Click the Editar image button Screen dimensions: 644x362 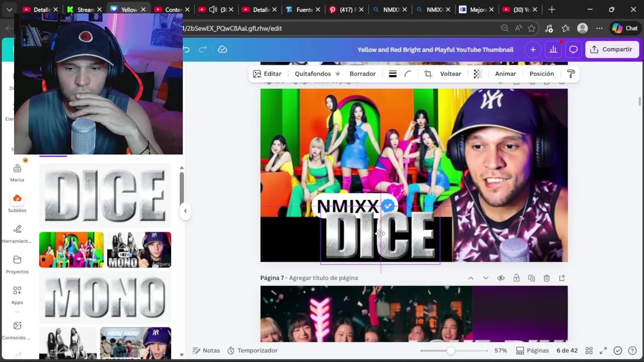pyautogui.click(x=267, y=74)
